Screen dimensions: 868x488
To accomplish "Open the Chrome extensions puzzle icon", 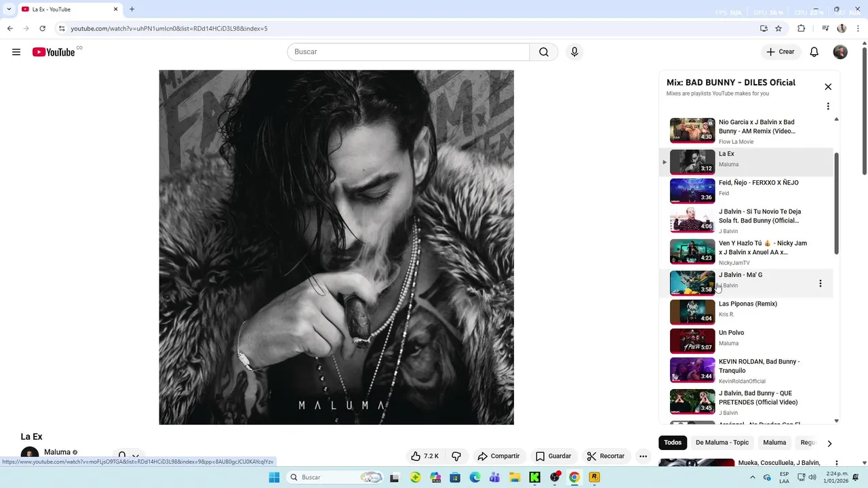I will click(x=801, y=28).
